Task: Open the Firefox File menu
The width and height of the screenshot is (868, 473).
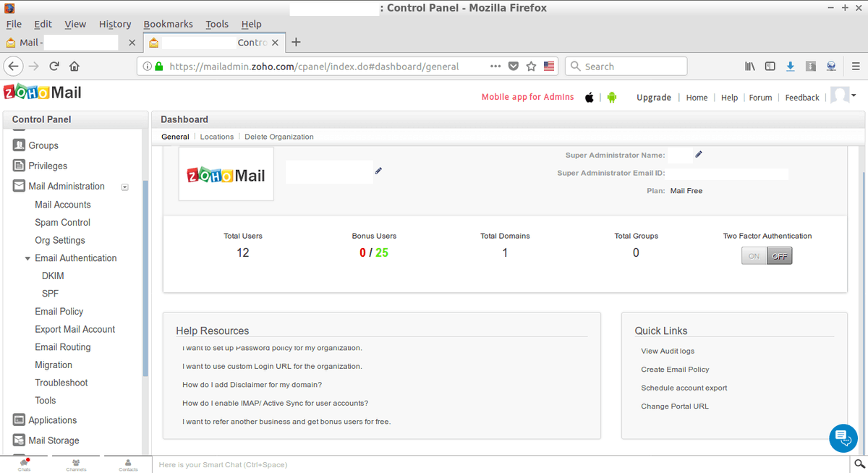Action: pos(14,24)
